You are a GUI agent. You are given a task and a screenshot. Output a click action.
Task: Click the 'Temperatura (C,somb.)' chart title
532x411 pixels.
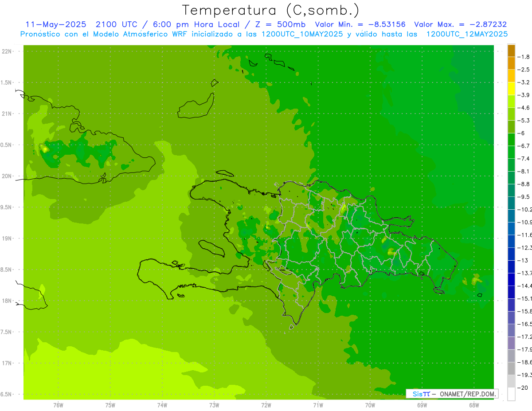tap(271, 10)
